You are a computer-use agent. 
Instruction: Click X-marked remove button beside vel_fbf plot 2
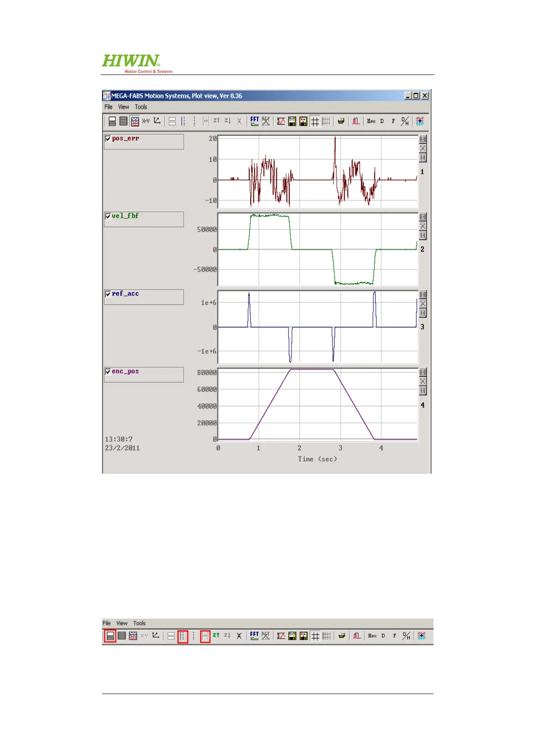tap(423, 226)
